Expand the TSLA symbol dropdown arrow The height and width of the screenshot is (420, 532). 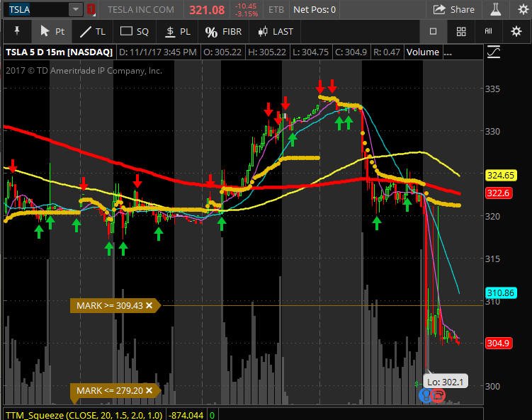tap(76, 9)
